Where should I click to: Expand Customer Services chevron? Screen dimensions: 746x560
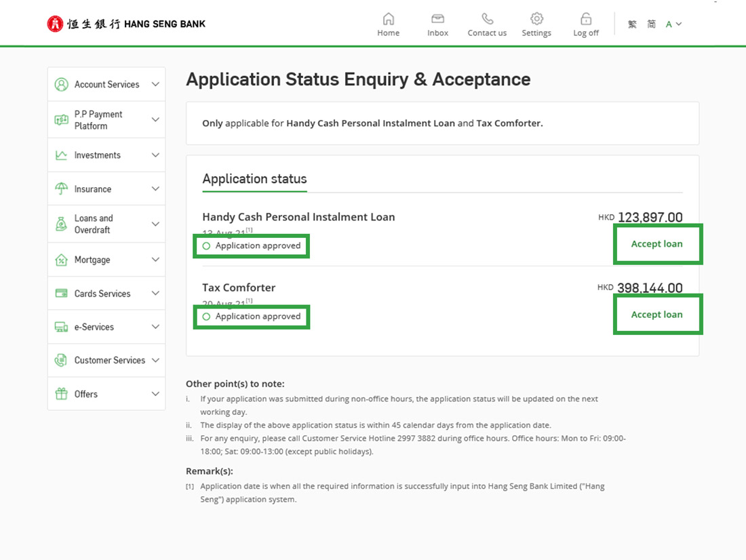pyautogui.click(x=155, y=360)
